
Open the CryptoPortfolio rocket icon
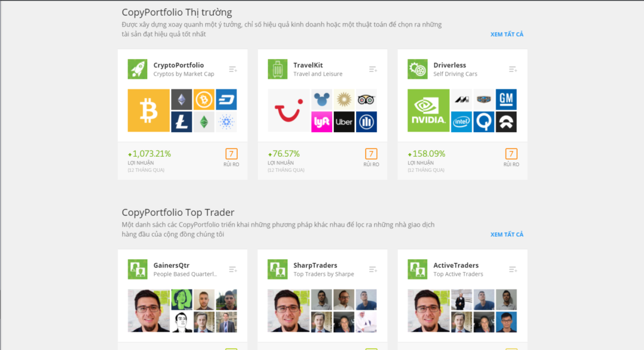coord(137,69)
